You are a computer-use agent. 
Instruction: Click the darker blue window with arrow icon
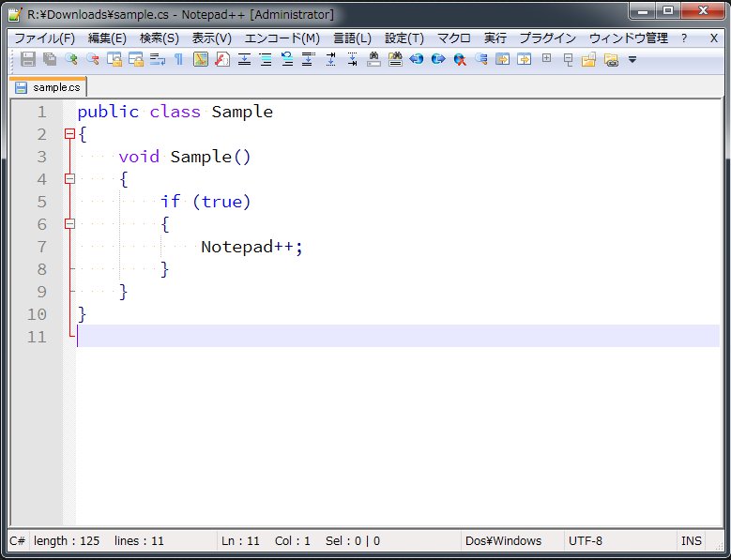[x=503, y=59]
